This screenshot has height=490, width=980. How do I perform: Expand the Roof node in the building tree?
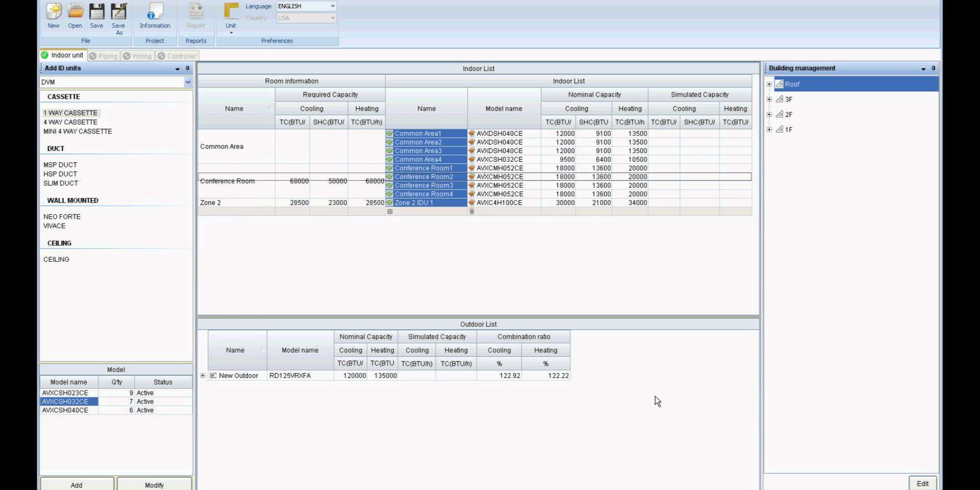click(769, 84)
